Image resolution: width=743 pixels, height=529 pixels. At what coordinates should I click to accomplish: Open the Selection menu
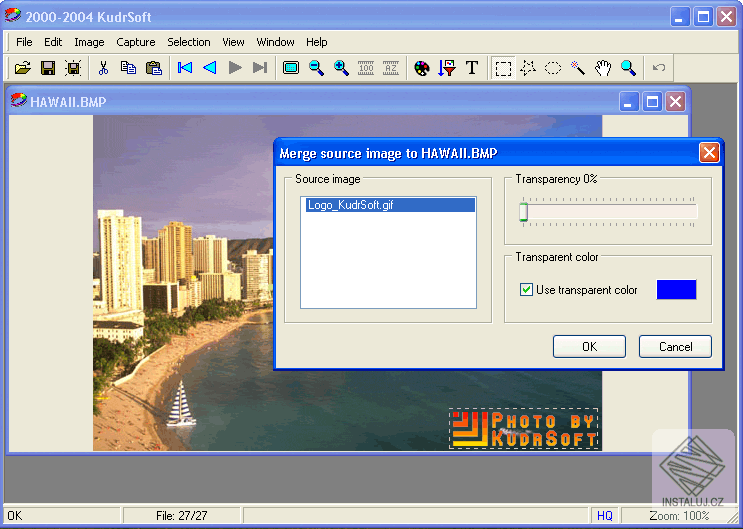(x=189, y=42)
